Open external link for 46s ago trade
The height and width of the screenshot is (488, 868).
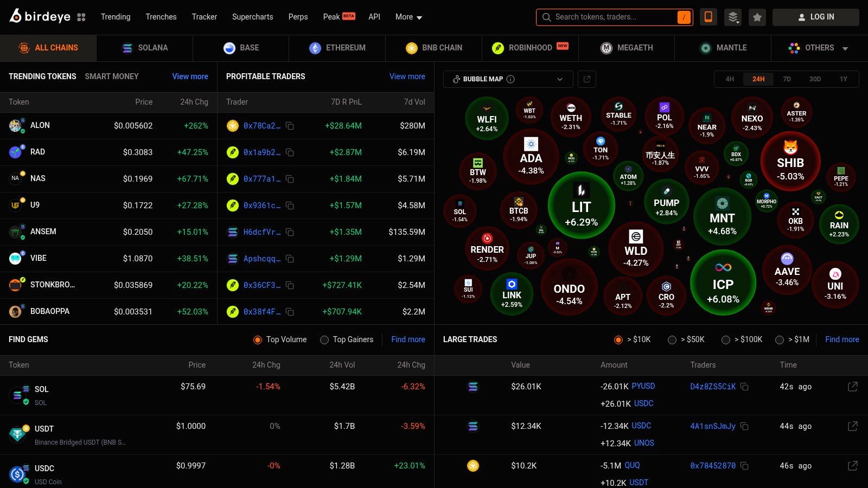pos(853,466)
